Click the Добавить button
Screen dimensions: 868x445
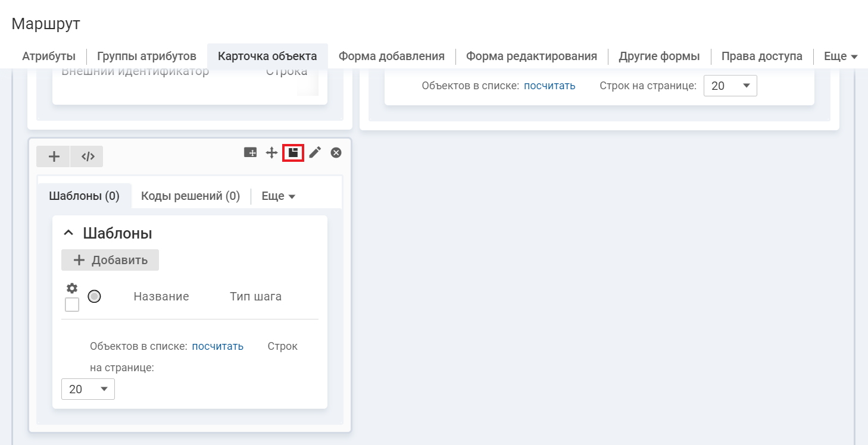(x=110, y=260)
